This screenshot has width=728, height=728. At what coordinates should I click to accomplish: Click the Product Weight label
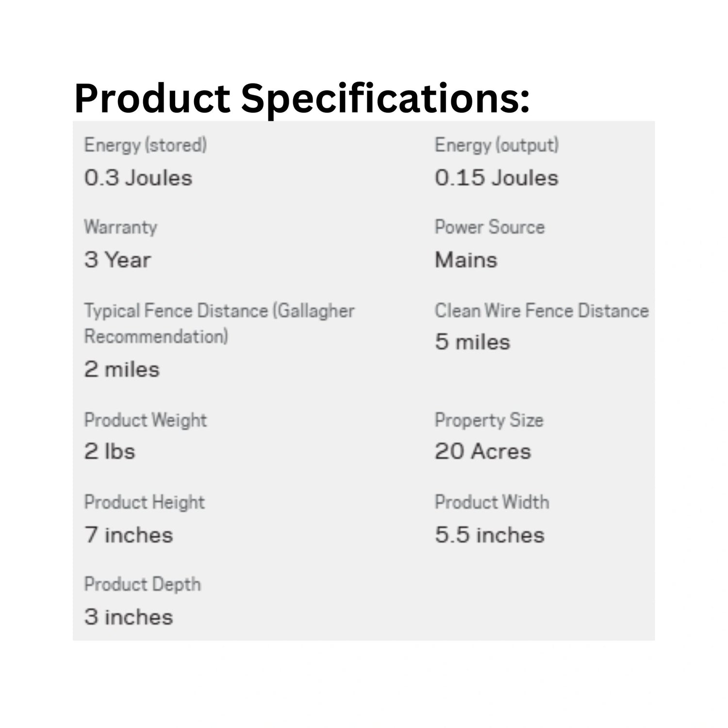(x=146, y=420)
